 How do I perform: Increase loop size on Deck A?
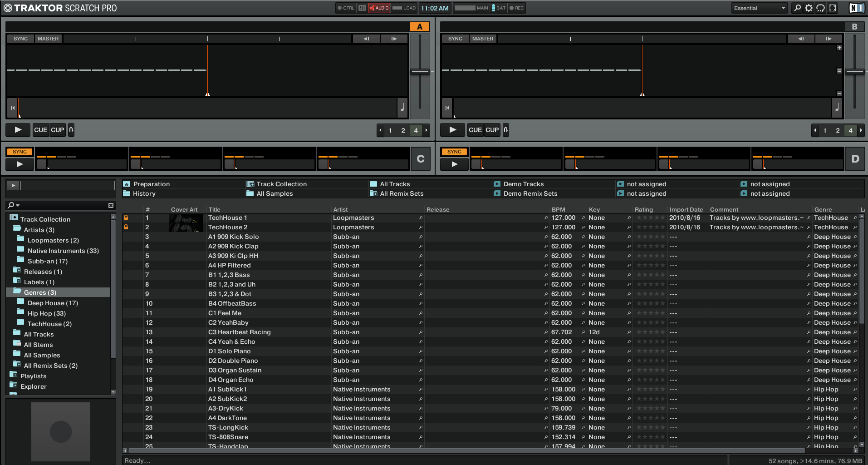pyautogui.click(x=427, y=130)
